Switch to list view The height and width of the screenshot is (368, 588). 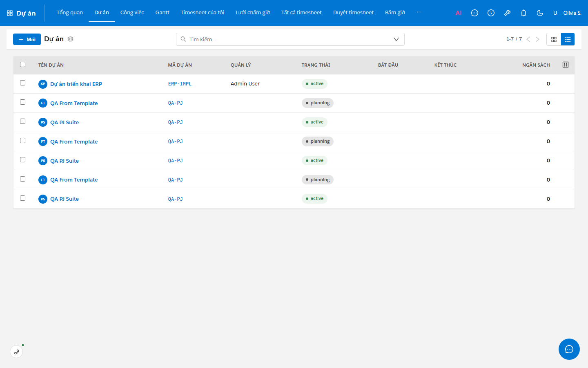tap(568, 39)
